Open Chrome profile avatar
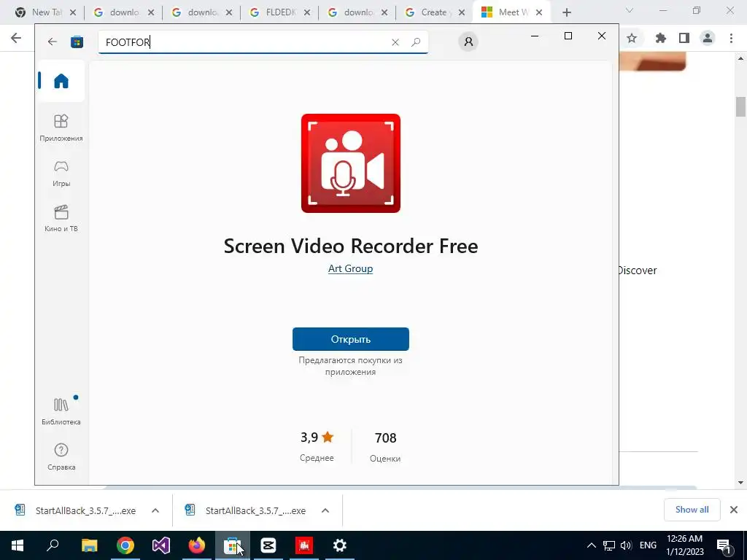This screenshot has width=747, height=560. click(708, 38)
